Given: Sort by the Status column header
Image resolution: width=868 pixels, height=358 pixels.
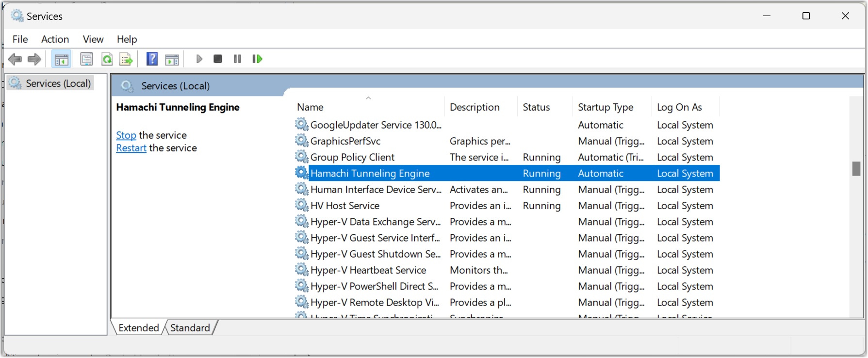Looking at the screenshot, I should [545, 107].
